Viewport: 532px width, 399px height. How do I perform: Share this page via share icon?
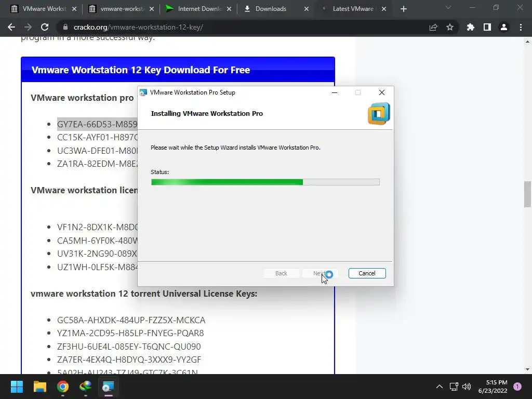[x=433, y=27]
